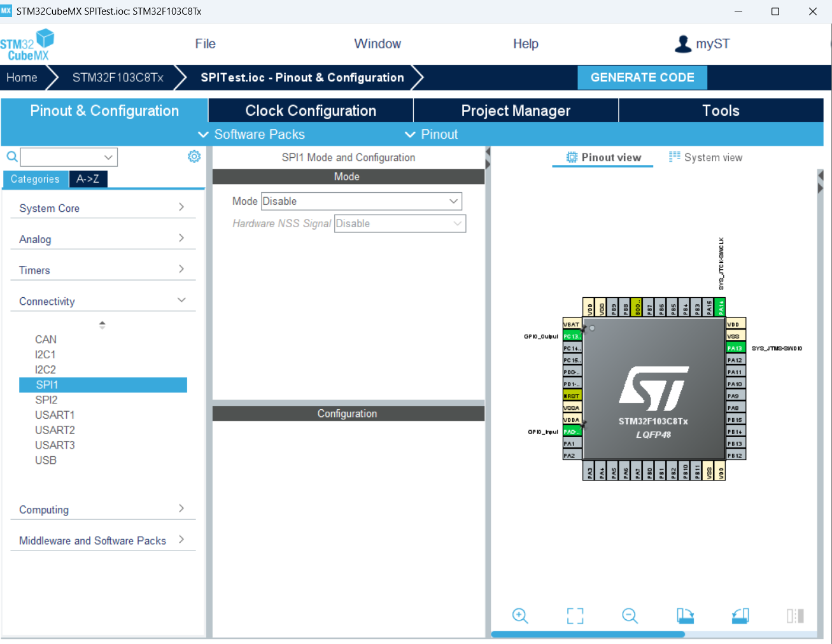Click the STM32CubeMX logo
The image size is (832, 644).
(27, 45)
